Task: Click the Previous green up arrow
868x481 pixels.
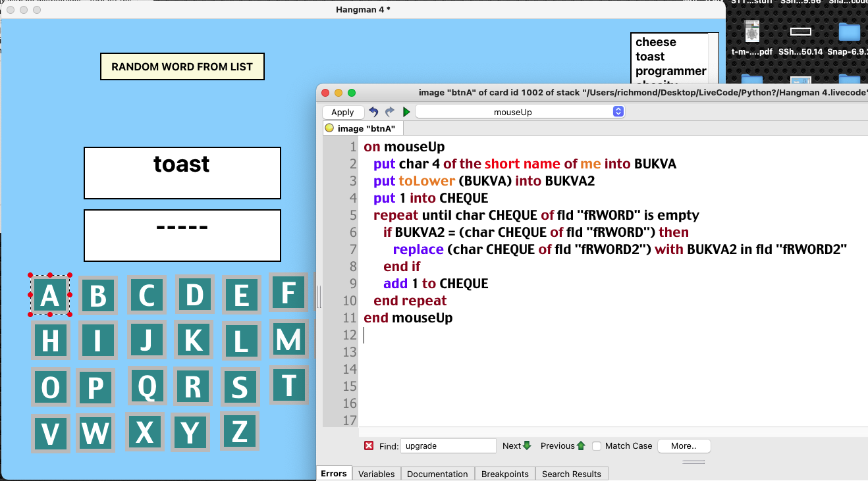Action: pyautogui.click(x=581, y=445)
